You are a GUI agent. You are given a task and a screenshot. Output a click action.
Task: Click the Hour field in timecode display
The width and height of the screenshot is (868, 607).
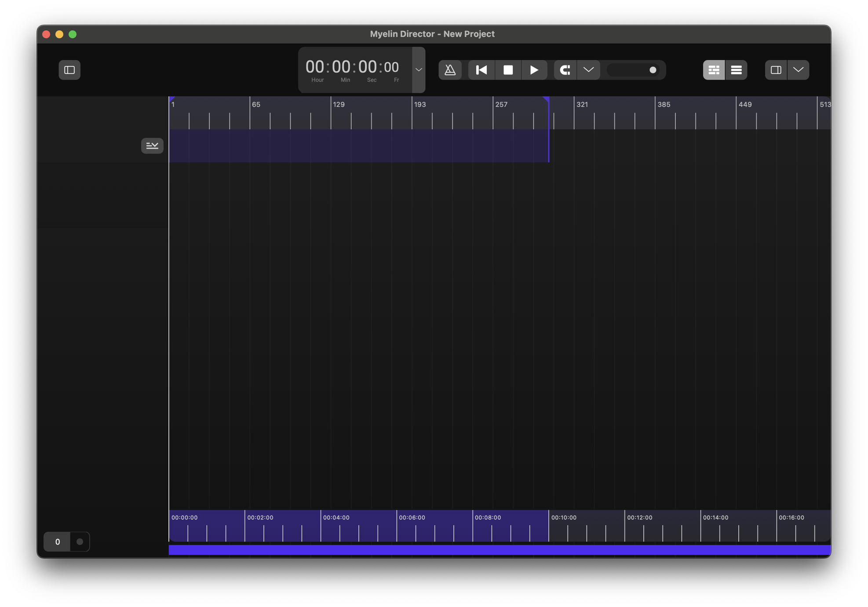(x=315, y=67)
